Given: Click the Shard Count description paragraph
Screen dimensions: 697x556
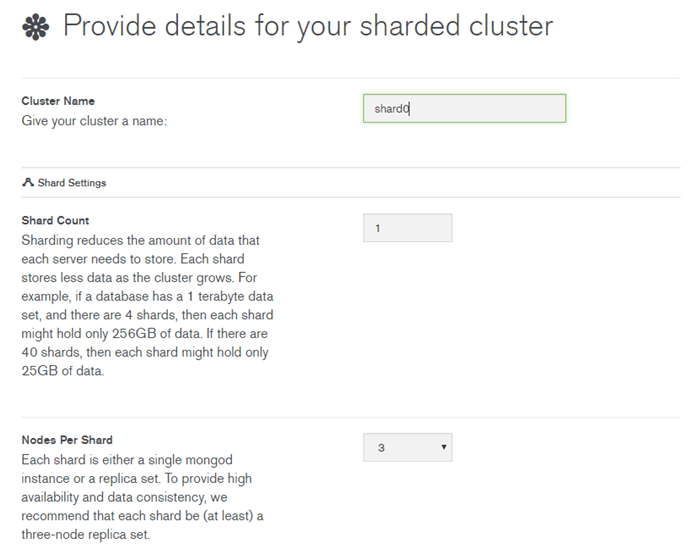Looking at the screenshot, I should [148, 305].
